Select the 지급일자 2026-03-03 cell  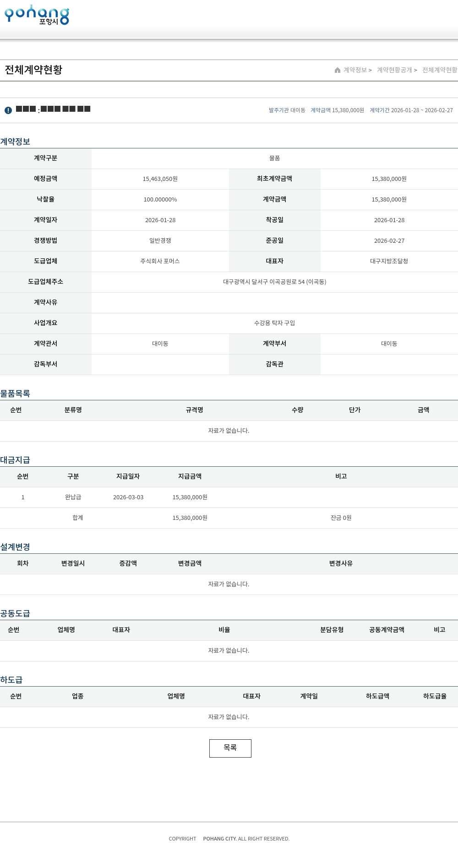click(x=128, y=497)
